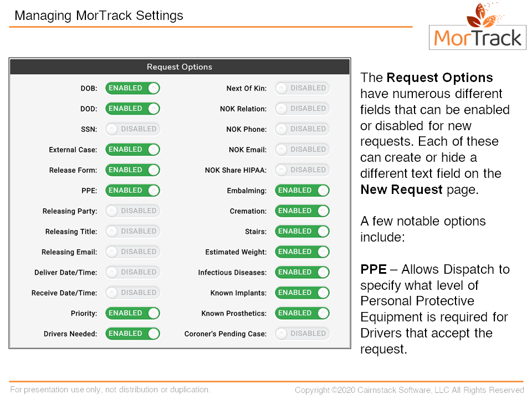Image resolution: width=532 pixels, height=399 pixels.
Task: Switch off the Release Form toggle
Action: point(132,170)
